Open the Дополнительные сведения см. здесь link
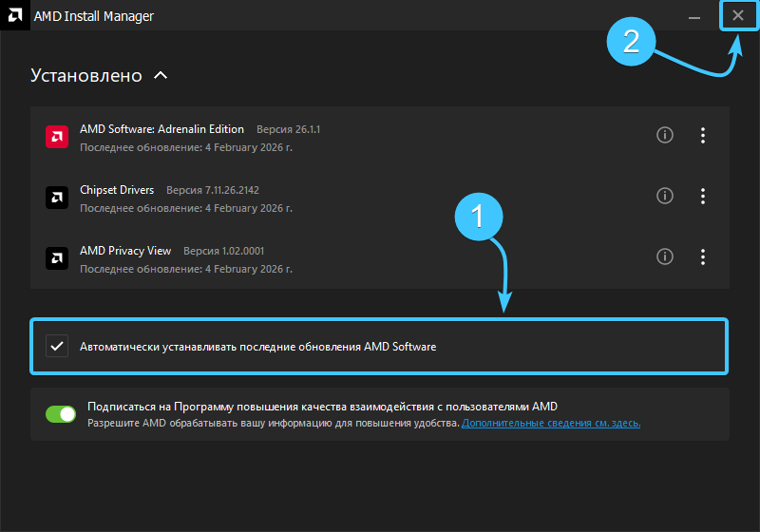This screenshot has height=532, width=760. (x=551, y=423)
